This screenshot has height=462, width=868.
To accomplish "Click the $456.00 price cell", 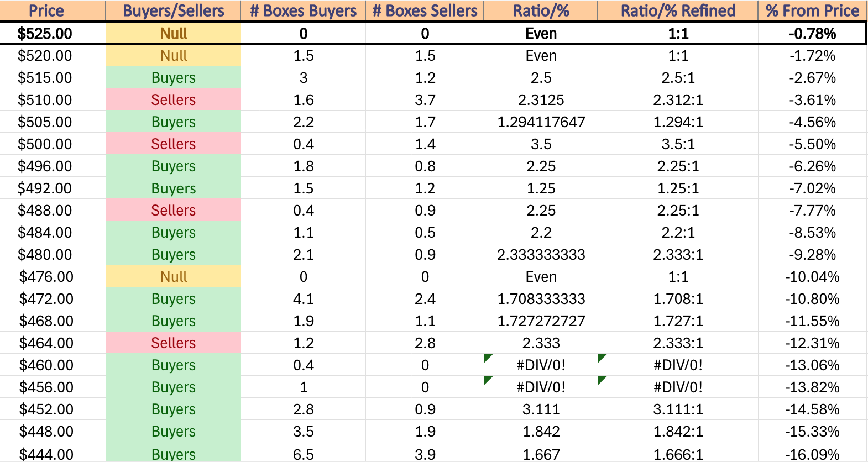I will click(53, 387).
